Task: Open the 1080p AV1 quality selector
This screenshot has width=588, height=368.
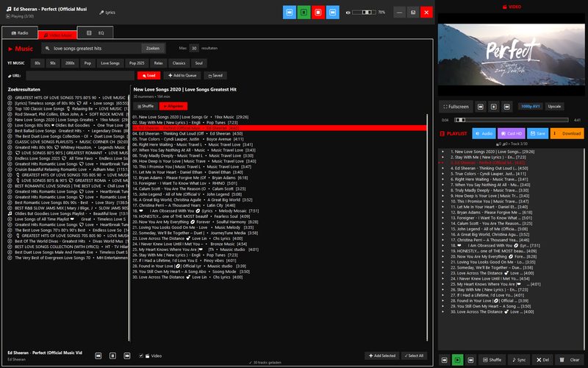Action: point(530,107)
